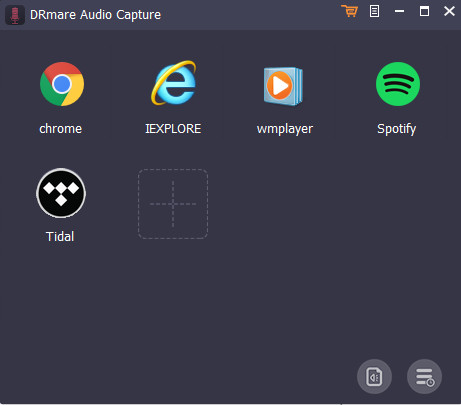This screenshot has height=405, width=461.
Task: Click the "chrome" label text
Action: click(61, 129)
